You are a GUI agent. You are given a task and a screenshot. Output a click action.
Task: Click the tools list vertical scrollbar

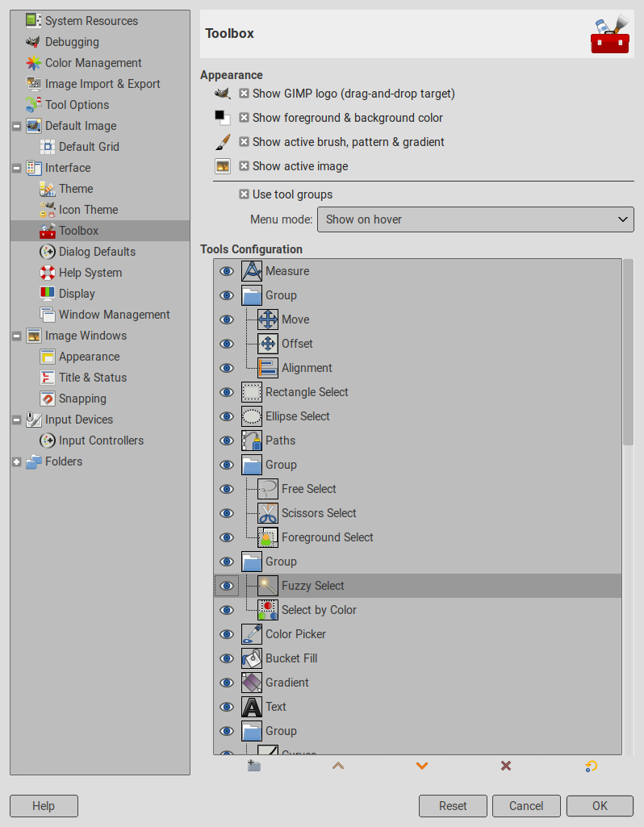628,352
